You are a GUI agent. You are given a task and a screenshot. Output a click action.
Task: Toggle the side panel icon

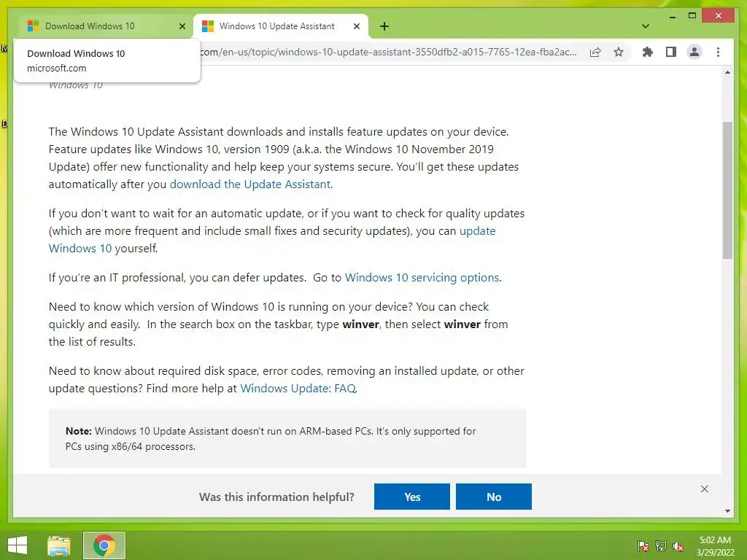(x=671, y=52)
